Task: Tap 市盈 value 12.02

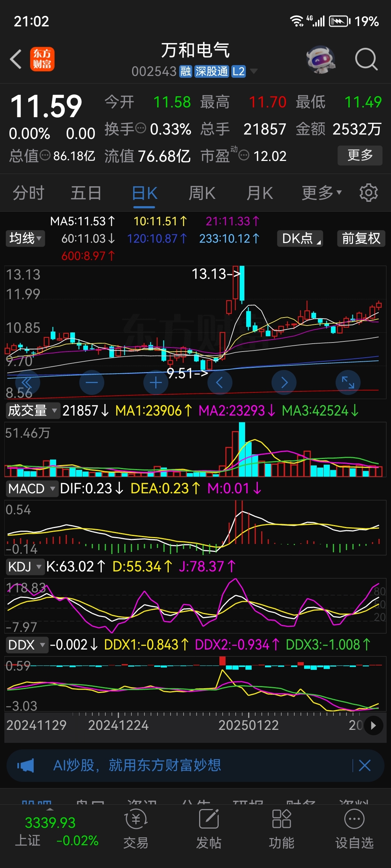Action: click(x=270, y=156)
